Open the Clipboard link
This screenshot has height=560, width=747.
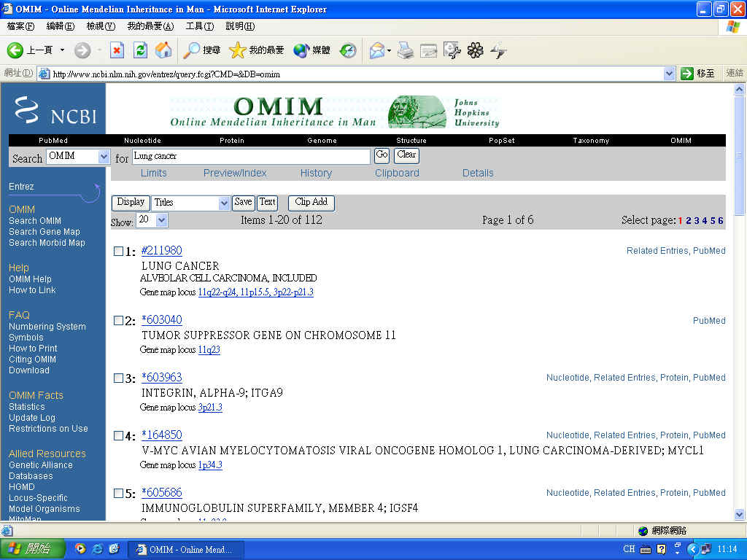[397, 174]
